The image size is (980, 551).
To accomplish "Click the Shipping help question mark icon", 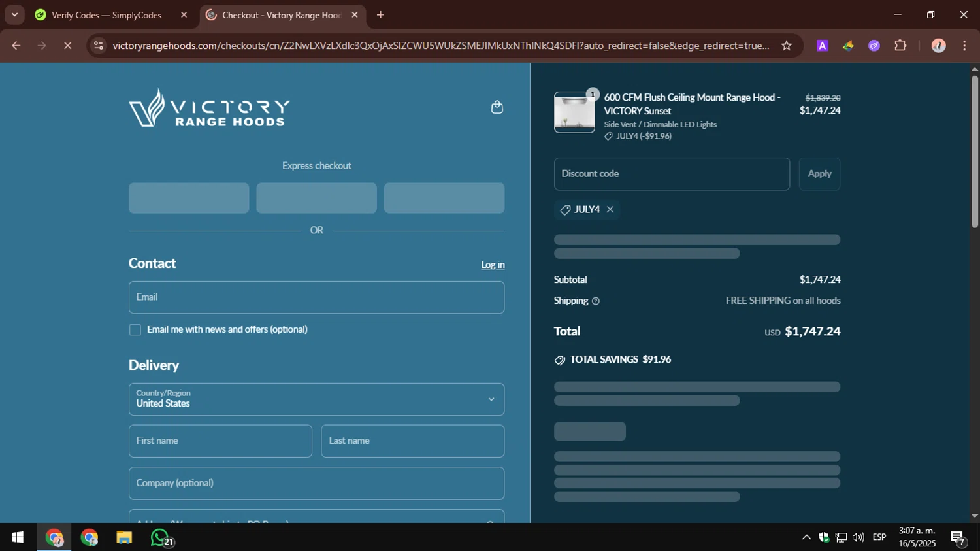I will [x=596, y=301].
